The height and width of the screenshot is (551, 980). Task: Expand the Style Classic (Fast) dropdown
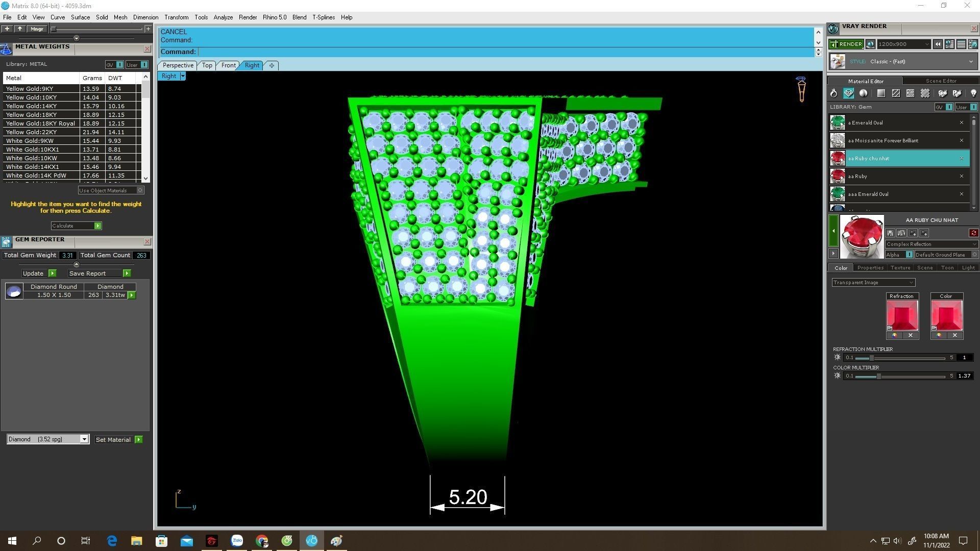(x=970, y=62)
